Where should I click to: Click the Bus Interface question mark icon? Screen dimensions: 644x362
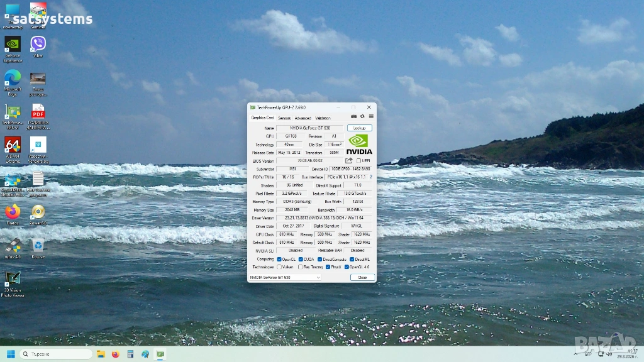click(x=370, y=177)
